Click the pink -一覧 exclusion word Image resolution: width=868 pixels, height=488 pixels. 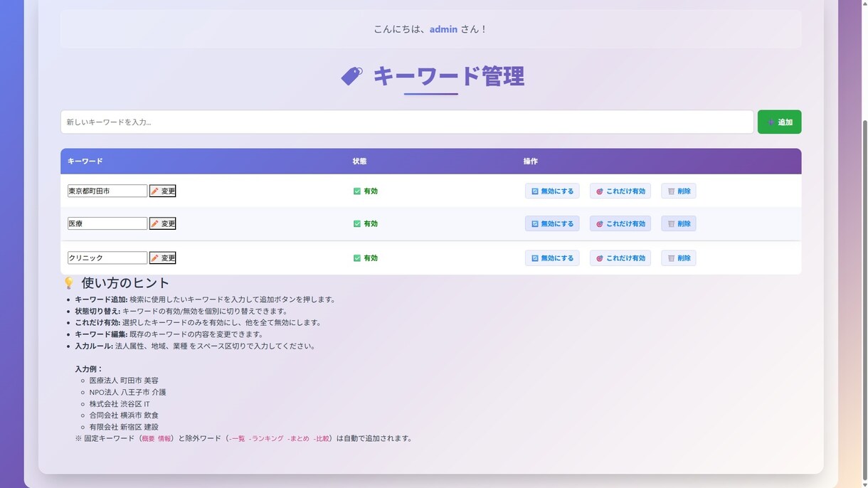(x=236, y=439)
